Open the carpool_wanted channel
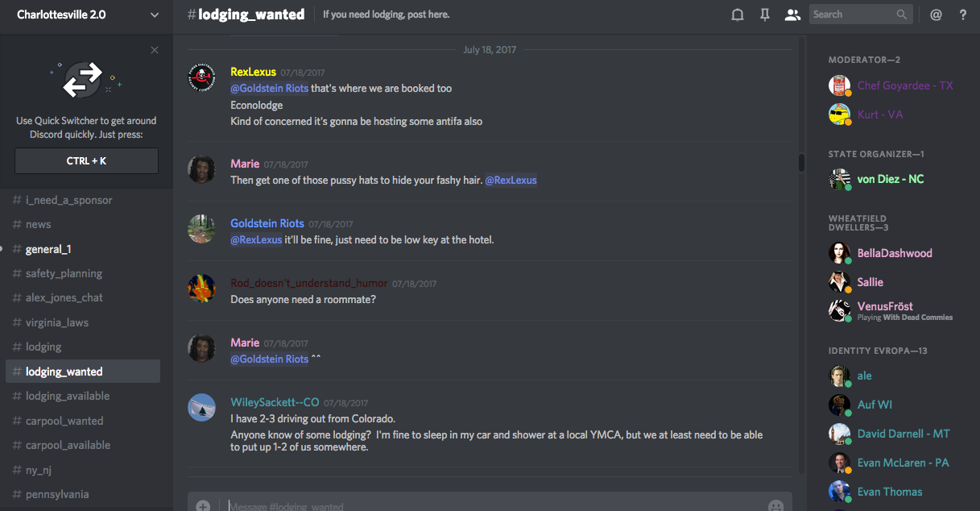The width and height of the screenshot is (980, 511). (64, 421)
